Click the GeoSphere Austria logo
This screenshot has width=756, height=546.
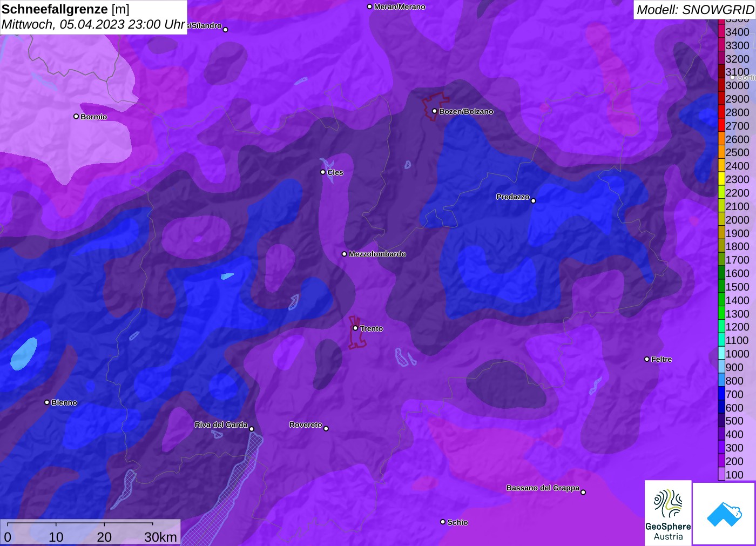tap(668, 513)
